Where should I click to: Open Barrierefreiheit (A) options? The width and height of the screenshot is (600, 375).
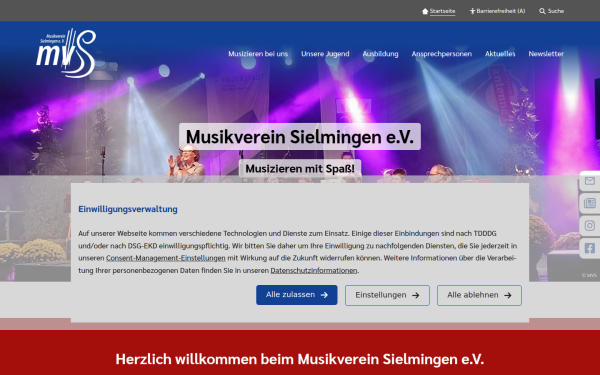(x=501, y=11)
